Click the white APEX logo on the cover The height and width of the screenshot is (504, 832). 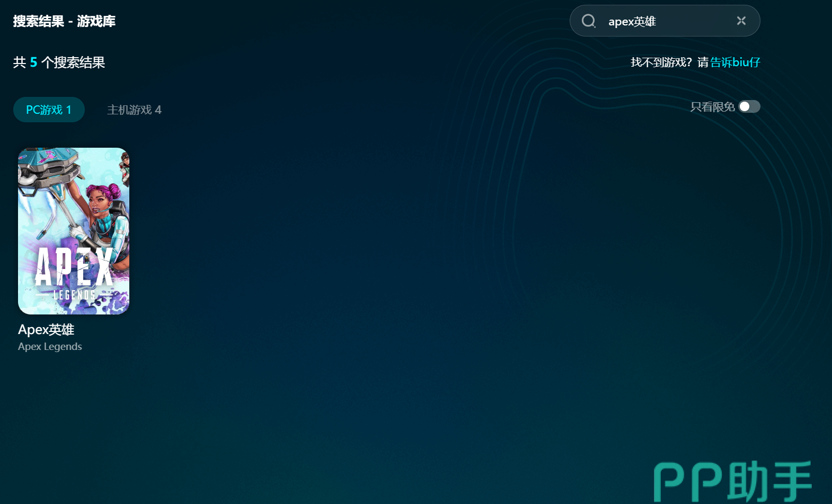(74, 267)
